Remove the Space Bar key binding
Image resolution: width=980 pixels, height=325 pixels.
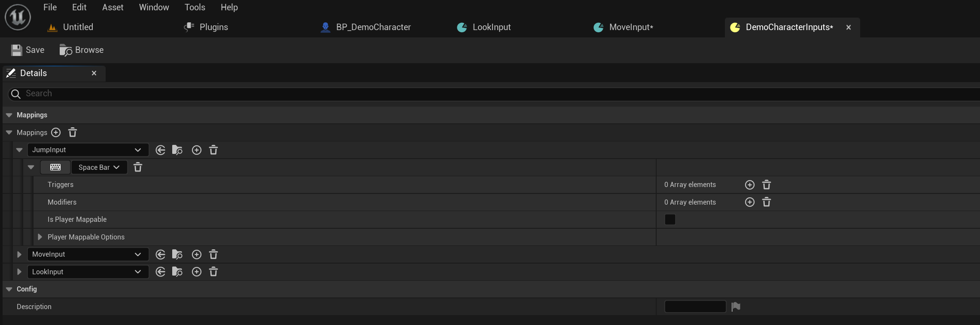click(x=138, y=167)
